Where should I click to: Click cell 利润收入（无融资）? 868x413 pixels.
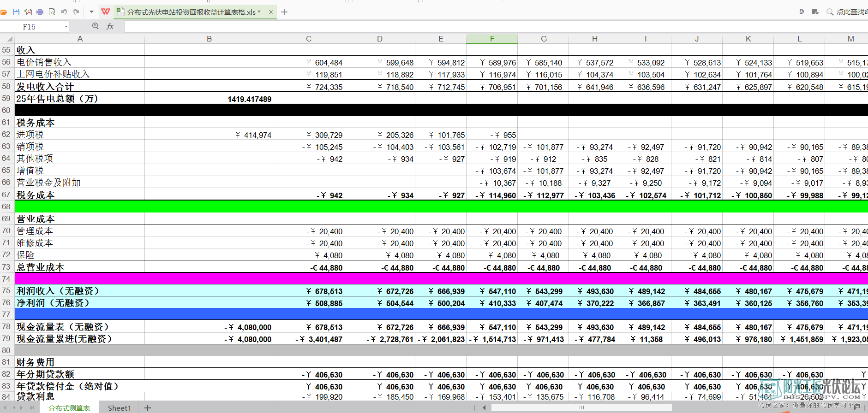(x=80, y=291)
